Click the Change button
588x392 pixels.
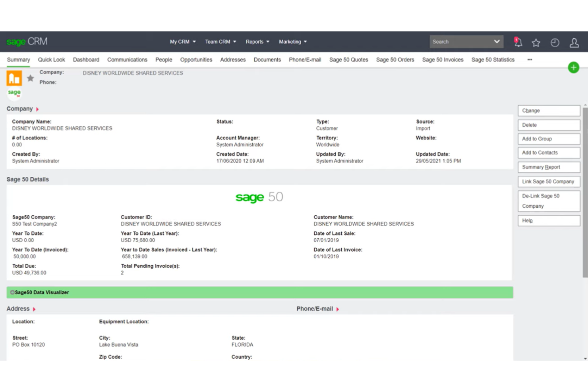[549, 111]
